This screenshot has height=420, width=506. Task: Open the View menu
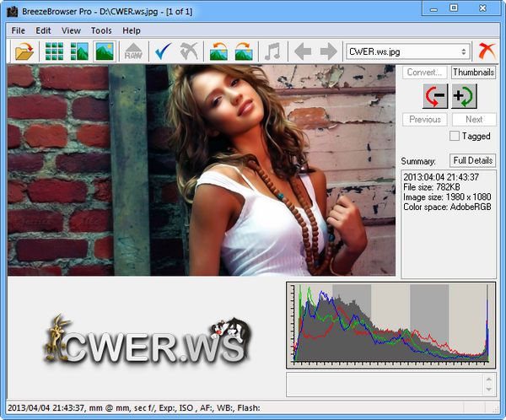[71, 30]
